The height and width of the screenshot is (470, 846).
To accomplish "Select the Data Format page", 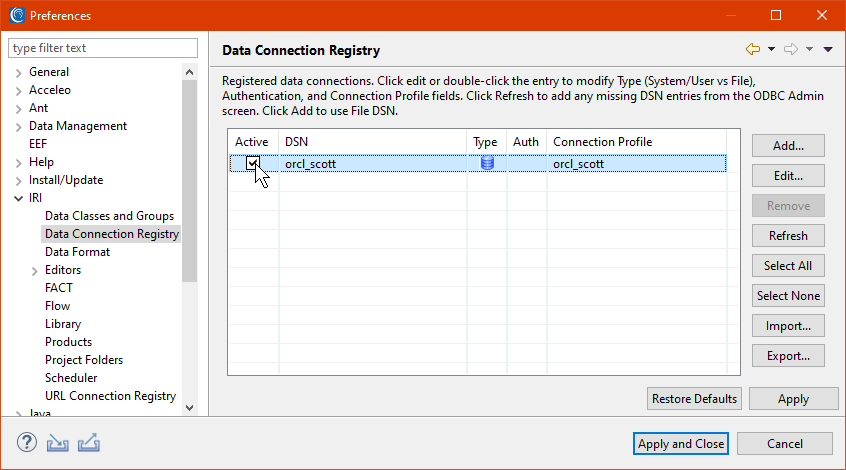I will point(77,252).
